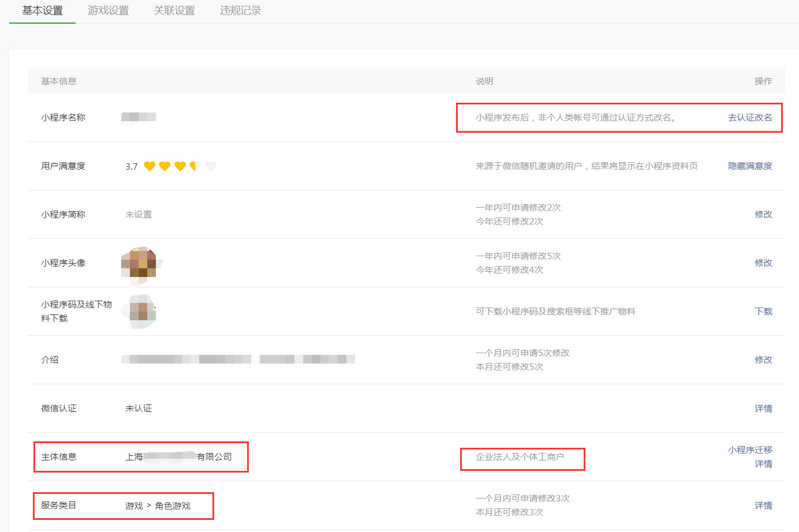The height and width of the screenshot is (532, 799).
Task: Switch to the 基本设置 tab
Action: point(42,10)
